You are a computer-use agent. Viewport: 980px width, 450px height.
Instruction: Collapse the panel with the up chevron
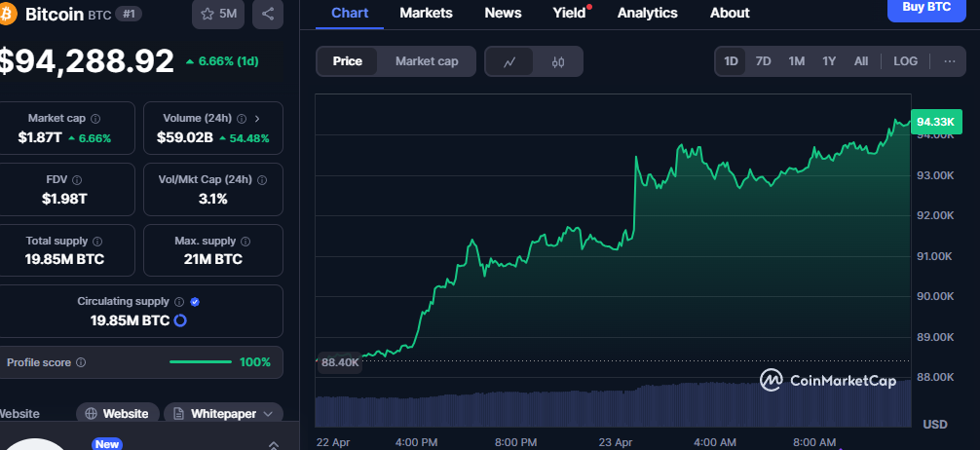coord(273,446)
